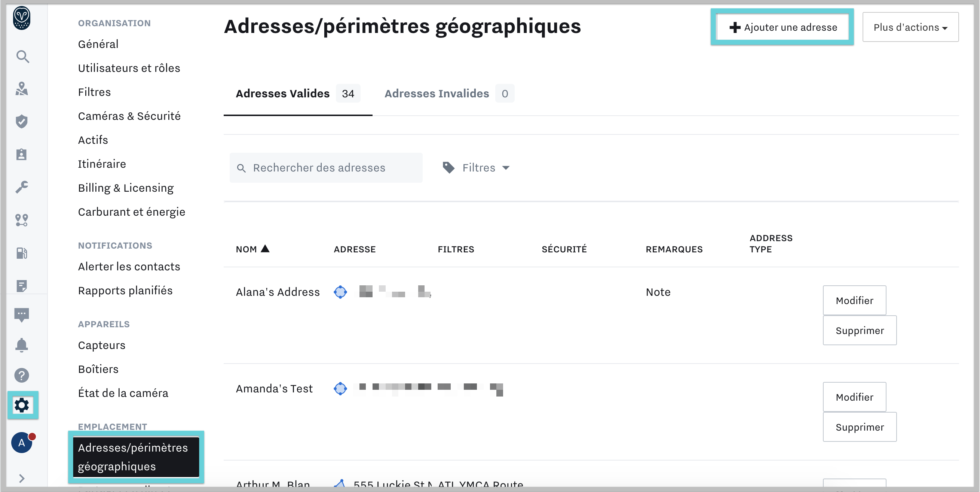
Task: Click Supprimer for Alana's Address
Action: click(860, 330)
